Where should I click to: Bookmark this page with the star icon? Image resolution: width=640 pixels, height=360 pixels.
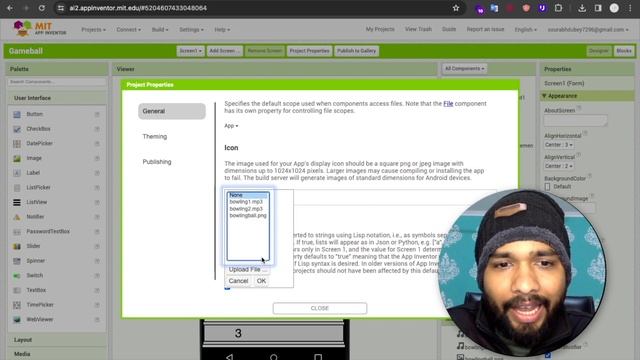[x=456, y=8]
